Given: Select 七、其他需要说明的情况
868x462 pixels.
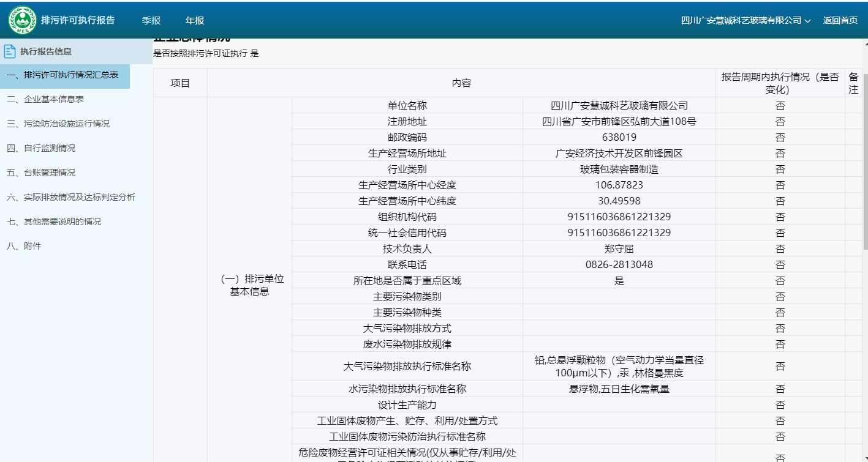Looking at the screenshot, I should (54, 222).
